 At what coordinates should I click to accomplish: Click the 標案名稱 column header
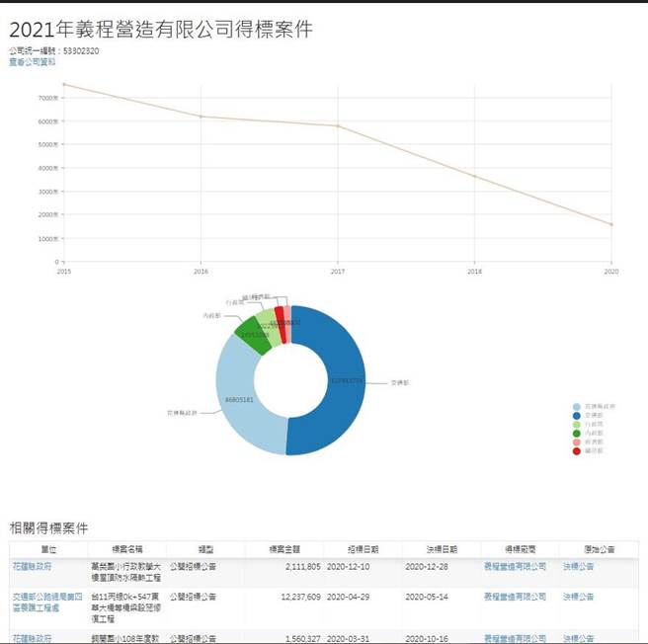[x=126, y=549]
